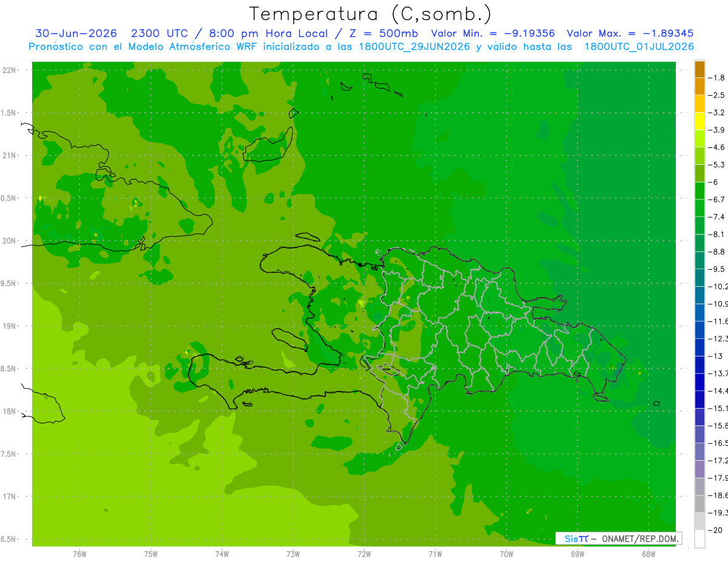Click the '9.5N' latitude tick label

9,284
